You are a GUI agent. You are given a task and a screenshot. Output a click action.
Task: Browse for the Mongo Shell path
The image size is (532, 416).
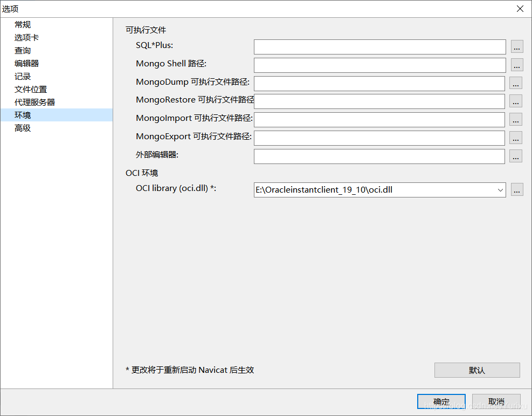517,65
